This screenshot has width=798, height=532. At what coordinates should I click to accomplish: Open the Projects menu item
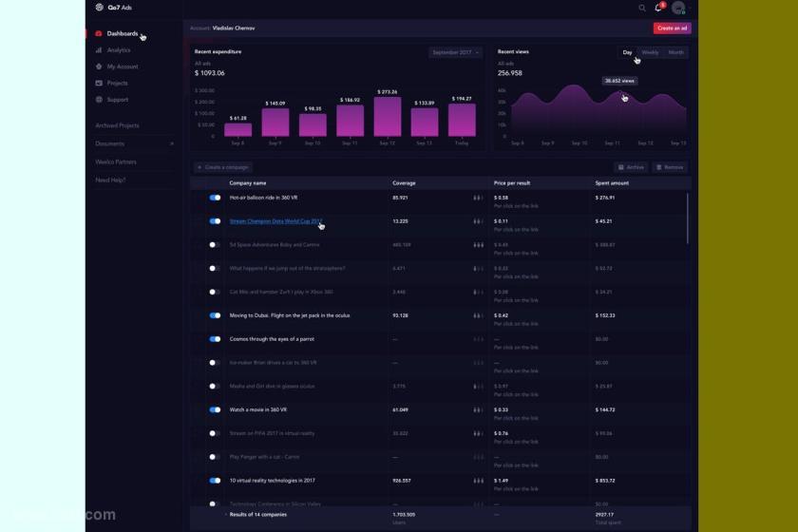(118, 83)
